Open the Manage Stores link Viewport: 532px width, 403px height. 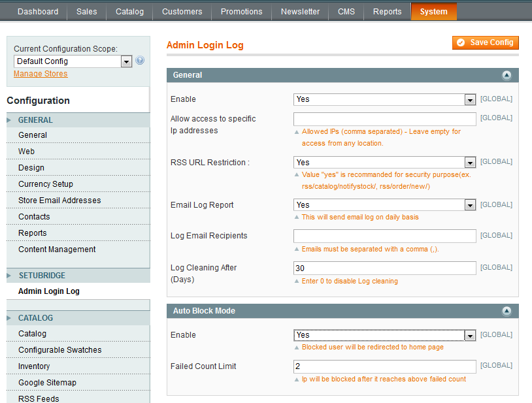coord(41,74)
